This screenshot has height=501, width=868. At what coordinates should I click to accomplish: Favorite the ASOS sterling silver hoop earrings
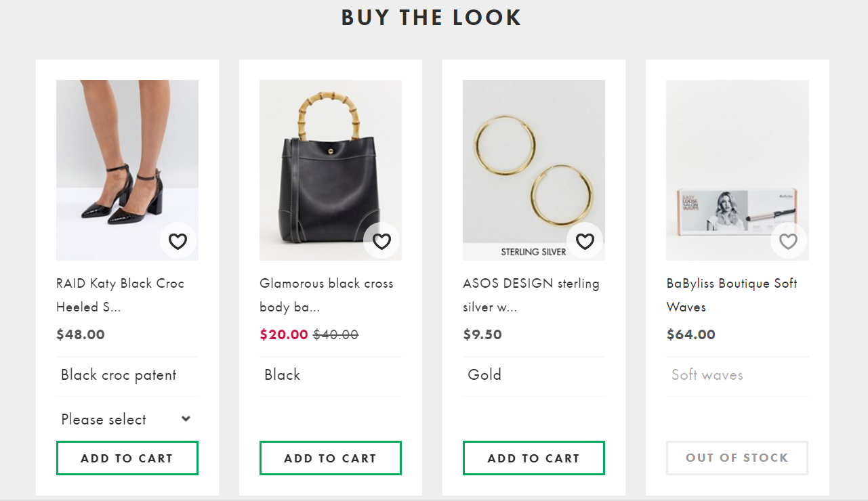tap(585, 241)
